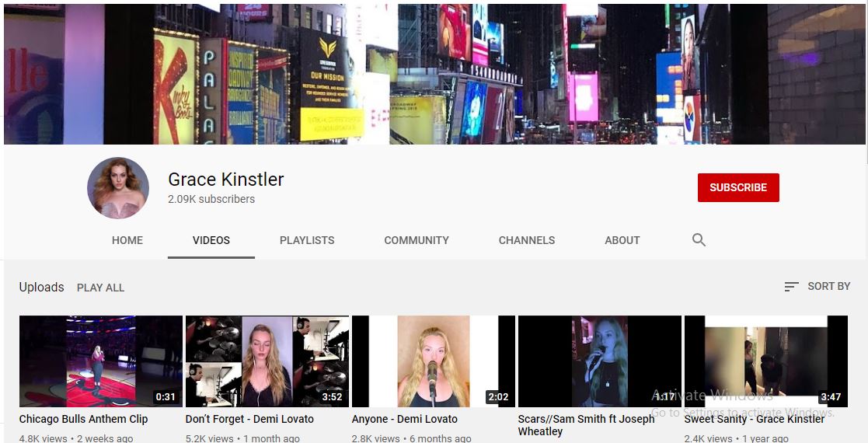The width and height of the screenshot is (868, 443).
Task: Click the Uploads section heading
Action: tap(41, 287)
